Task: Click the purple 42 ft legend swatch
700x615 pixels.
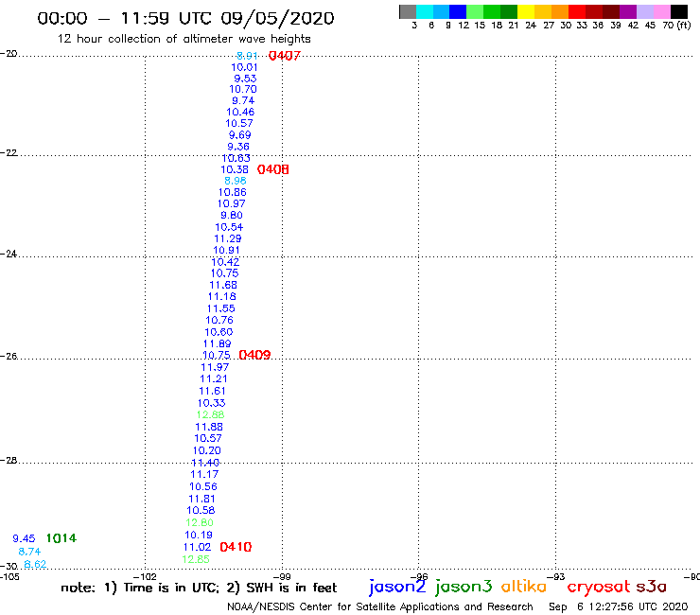Action: (x=628, y=12)
